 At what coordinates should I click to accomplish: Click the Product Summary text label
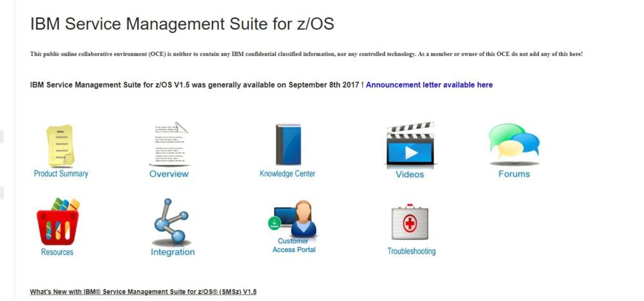(61, 174)
